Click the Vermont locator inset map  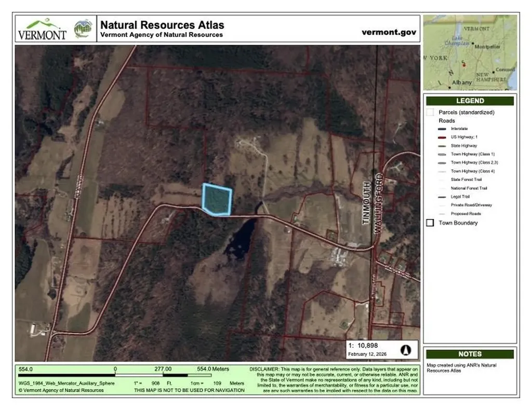click(470, 52)
